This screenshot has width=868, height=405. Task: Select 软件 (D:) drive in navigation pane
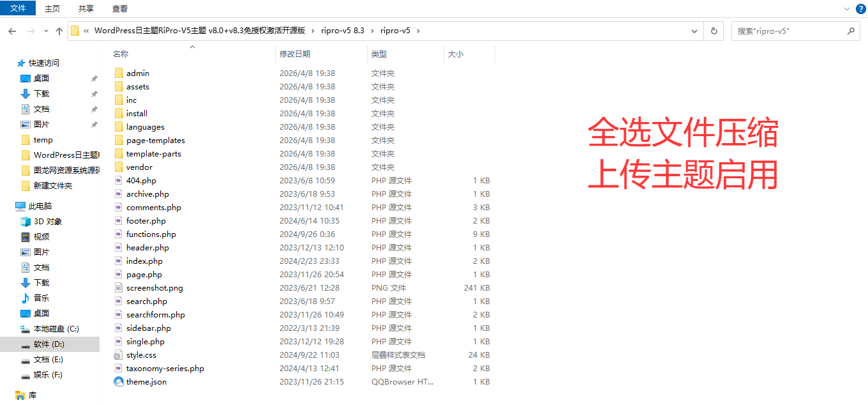pyautogui.click(x=49, y=344)
